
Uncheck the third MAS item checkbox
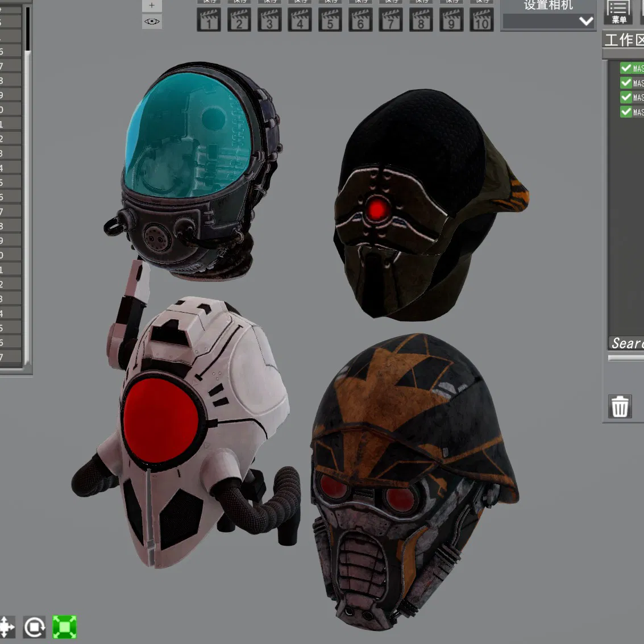tap(626, 97)
